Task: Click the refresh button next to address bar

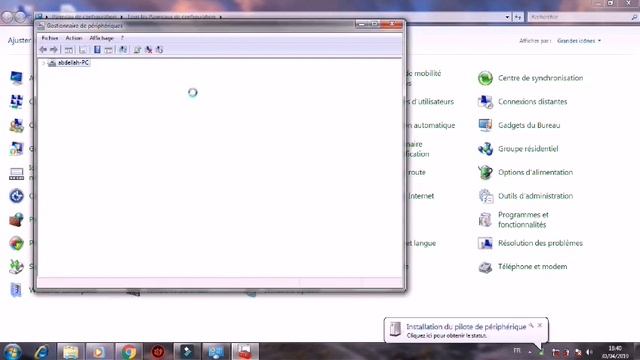Action: coord(518,17)
